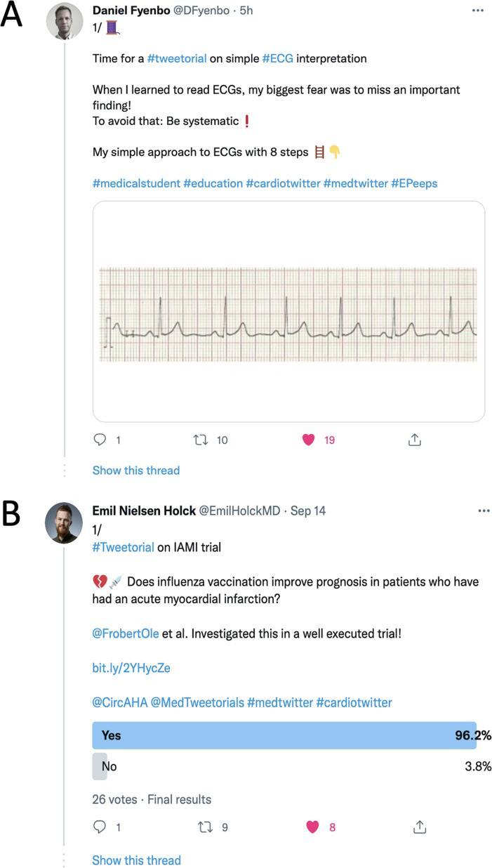Open the #tweetorial hashtag in ECG tweet
Screen dimensions: 492x868
coord(177,58)
